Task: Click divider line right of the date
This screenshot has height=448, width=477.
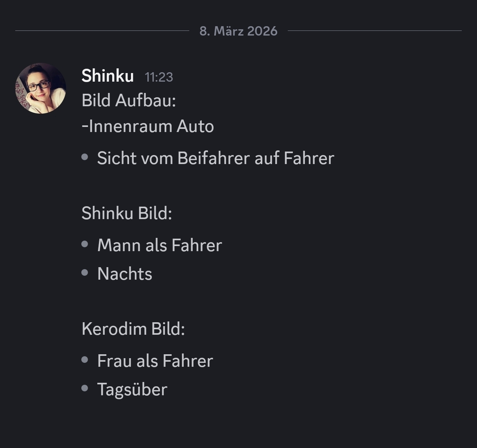Action: click(375, 30)
